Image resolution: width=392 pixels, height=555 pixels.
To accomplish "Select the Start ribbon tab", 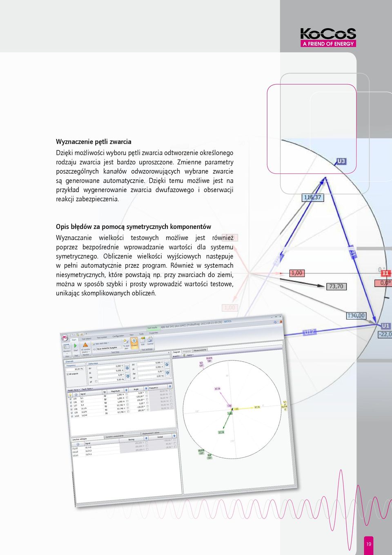I will coord(74,340).
